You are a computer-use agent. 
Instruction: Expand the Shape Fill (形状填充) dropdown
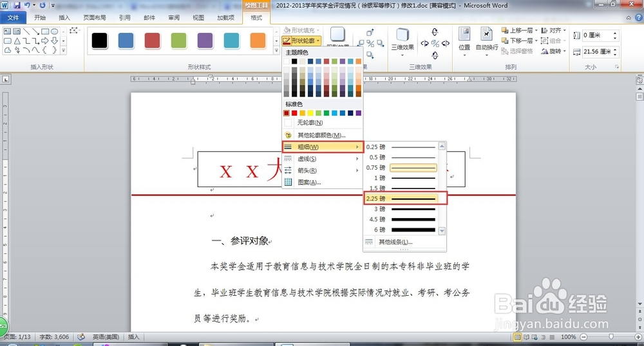[x=318, y=30]
